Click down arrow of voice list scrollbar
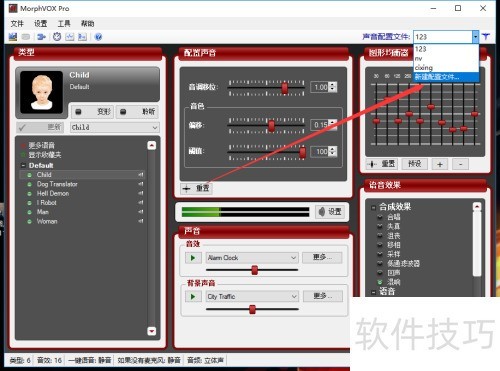500x371 pixels. click(x=152, y=331)
